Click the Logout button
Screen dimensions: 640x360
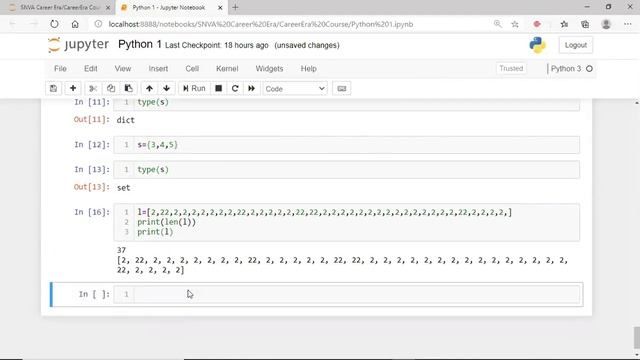coord(576,45)
